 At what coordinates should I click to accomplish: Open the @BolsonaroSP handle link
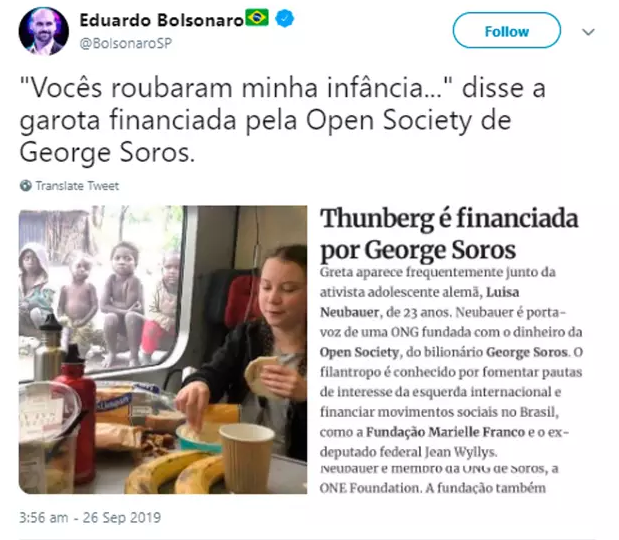(x=126, y=43)
